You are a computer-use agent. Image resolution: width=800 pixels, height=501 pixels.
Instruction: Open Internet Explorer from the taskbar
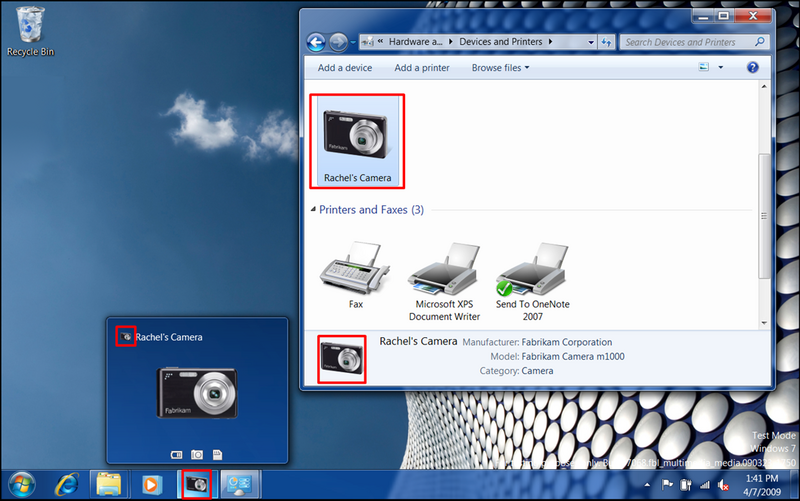pyautogui.click(x=66, y=485)
